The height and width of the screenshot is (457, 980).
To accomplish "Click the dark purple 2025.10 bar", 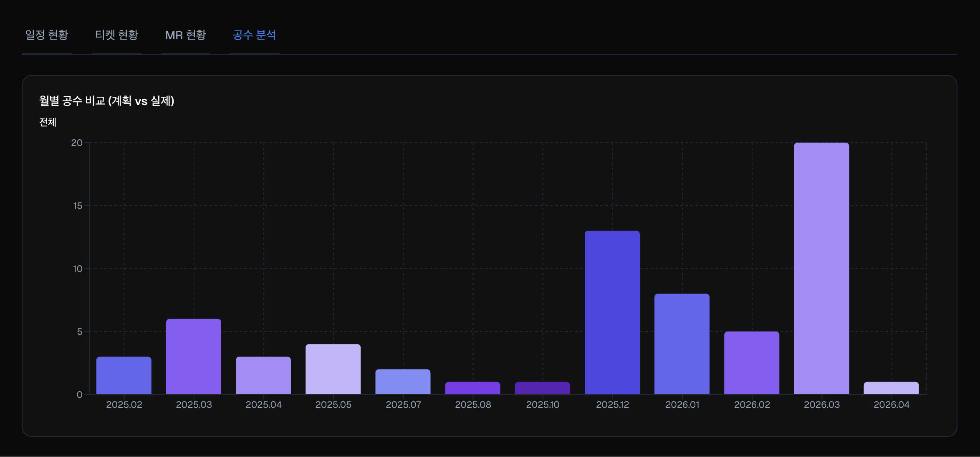I will (x=542, y=388).
